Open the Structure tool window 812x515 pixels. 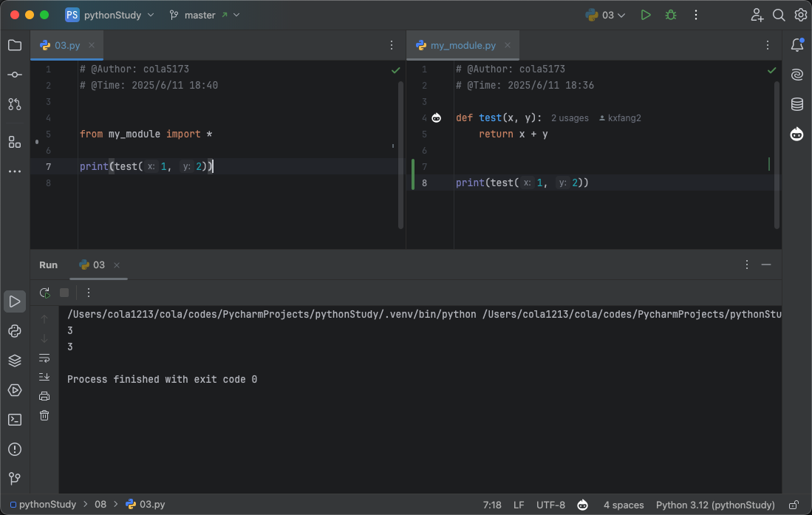coord(15,142)
